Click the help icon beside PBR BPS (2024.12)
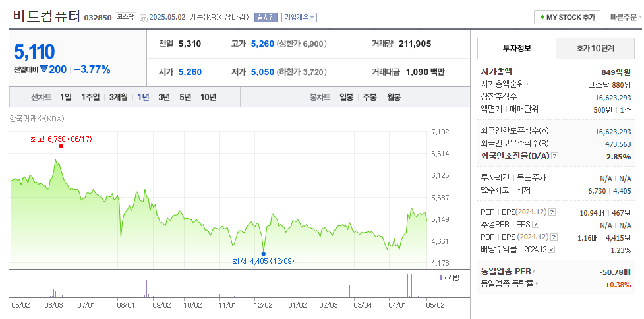 click(x=554, y=237)
